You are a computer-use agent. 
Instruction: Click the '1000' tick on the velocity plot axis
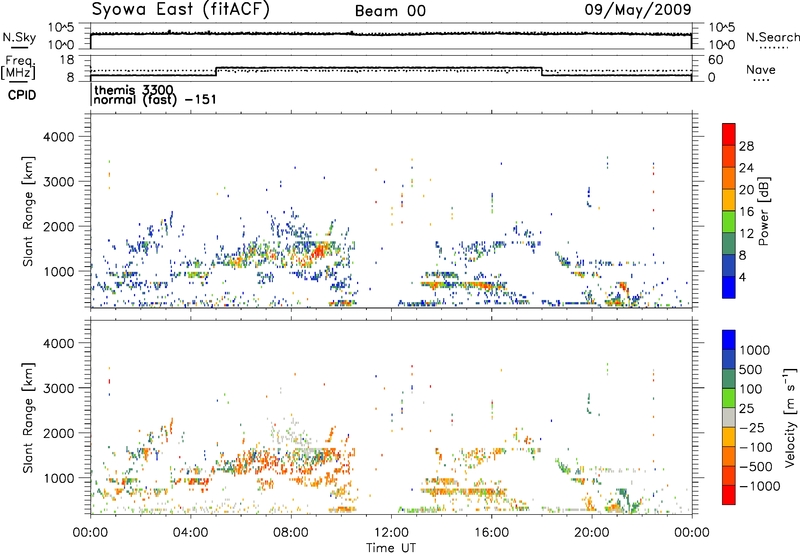coord(58,478)
